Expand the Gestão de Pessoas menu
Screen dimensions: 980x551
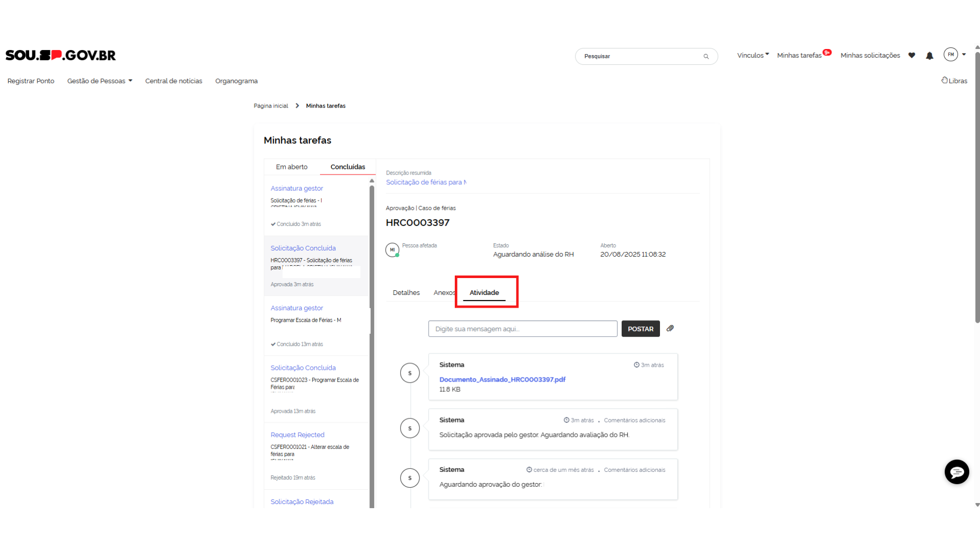tap(100, 81)
